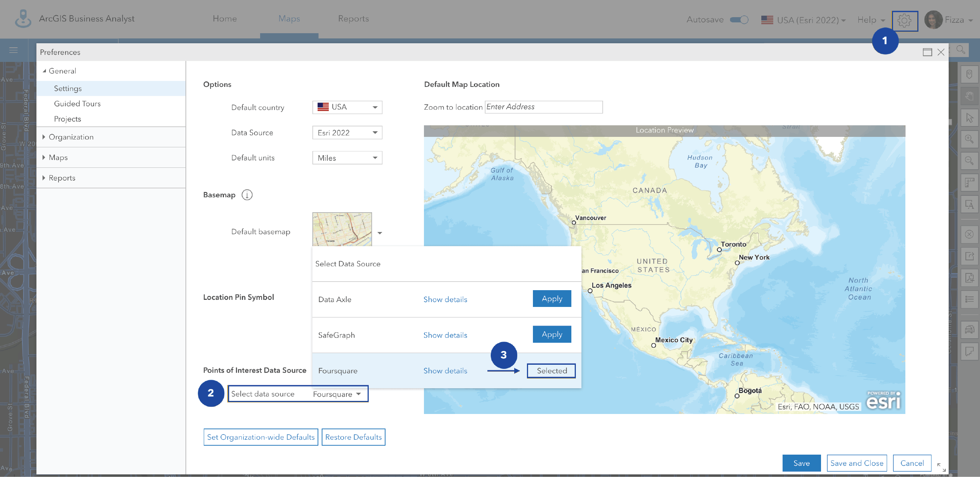This screenshot has height=477, width=980.
Task: Open the preferences gear icon
Action: click(904, 20)
